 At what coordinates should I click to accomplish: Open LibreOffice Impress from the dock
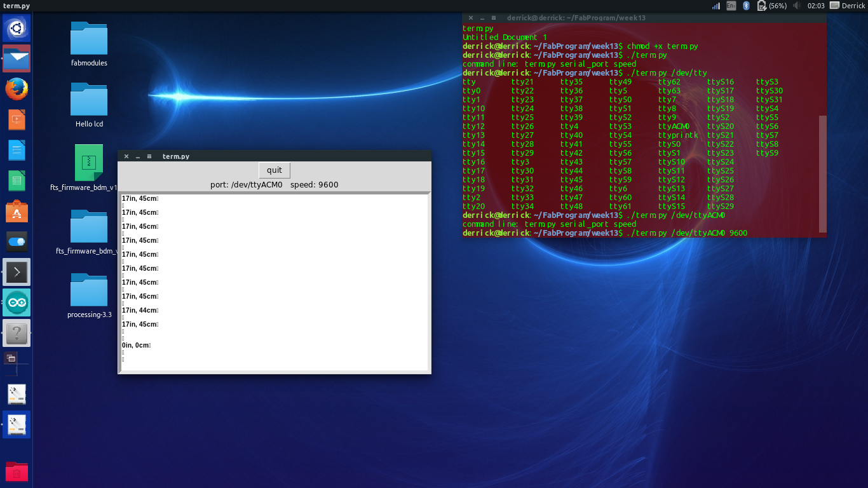(17, 120)
